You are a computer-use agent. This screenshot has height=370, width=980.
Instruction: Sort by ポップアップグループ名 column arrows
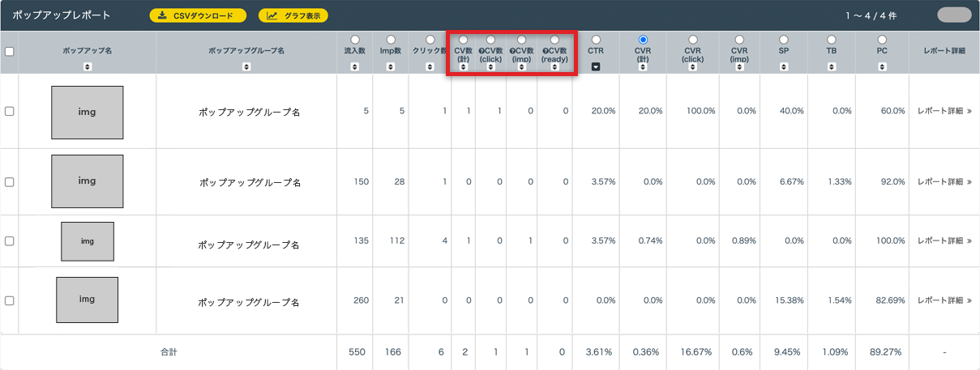click(x=246, y=67)
